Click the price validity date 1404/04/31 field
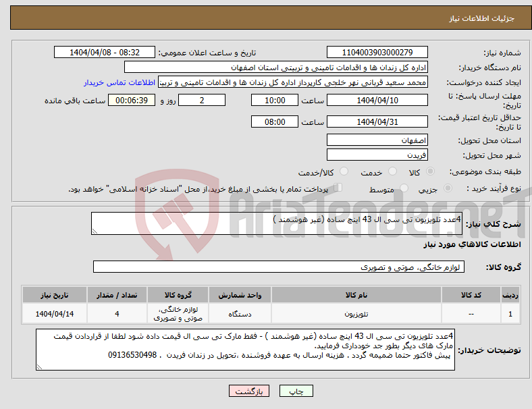This screenshot has height=409, width=532. (377, 121)
